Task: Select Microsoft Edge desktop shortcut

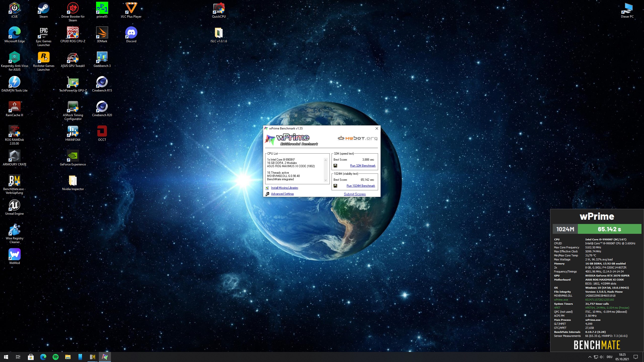Action: pos(14,35)
